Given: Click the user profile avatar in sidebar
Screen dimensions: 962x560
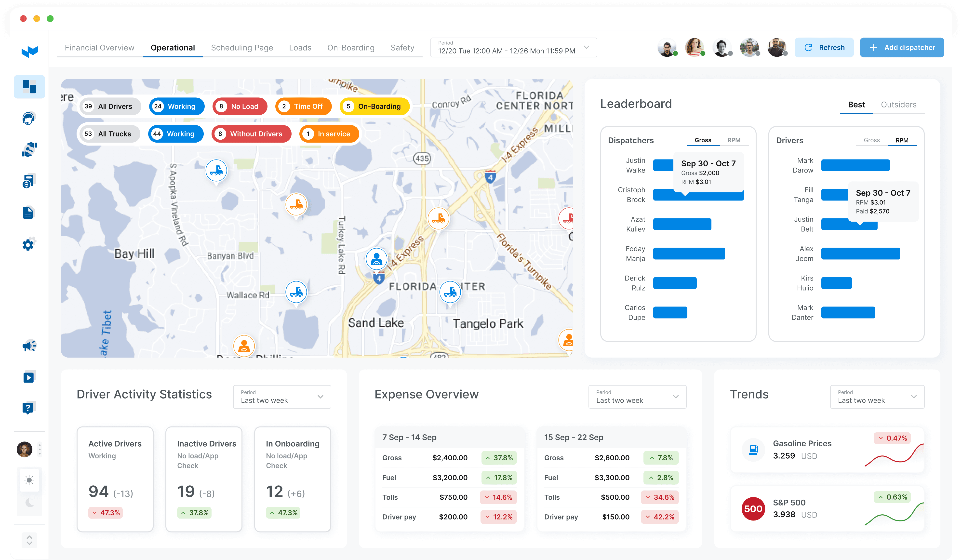Looking at the screenshot, I should tap(25, 449).
